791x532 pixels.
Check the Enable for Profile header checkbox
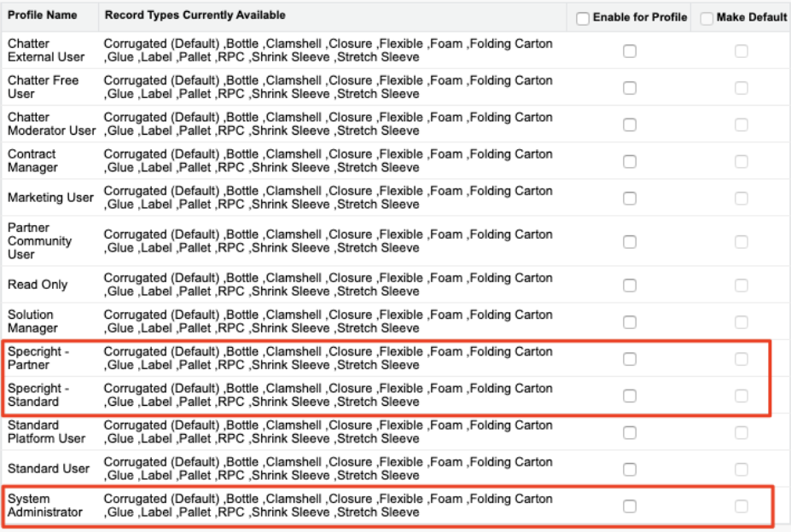(x=583, y=18)
